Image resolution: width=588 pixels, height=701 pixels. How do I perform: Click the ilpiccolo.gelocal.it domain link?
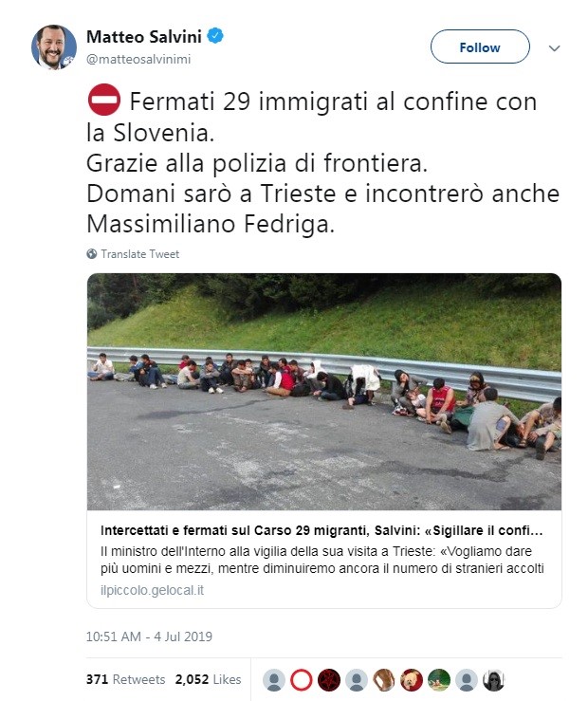[152, 590]
